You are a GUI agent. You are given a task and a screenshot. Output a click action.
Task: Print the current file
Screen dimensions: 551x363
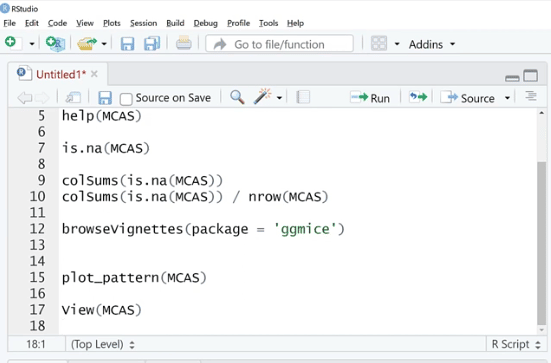183,44
